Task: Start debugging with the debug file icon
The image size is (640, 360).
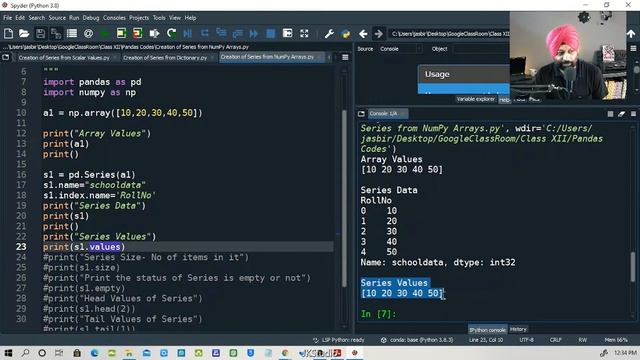Action: (x=188, y=33)
